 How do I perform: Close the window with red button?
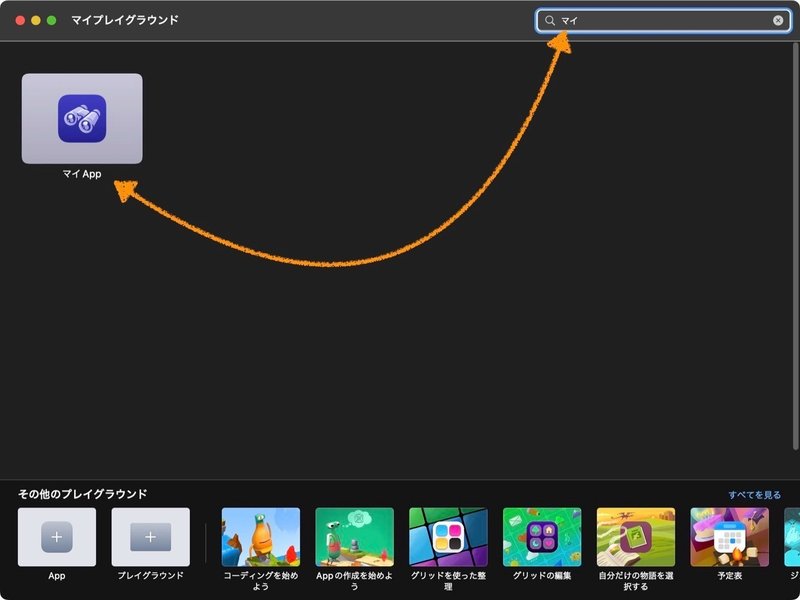point(20,20)
